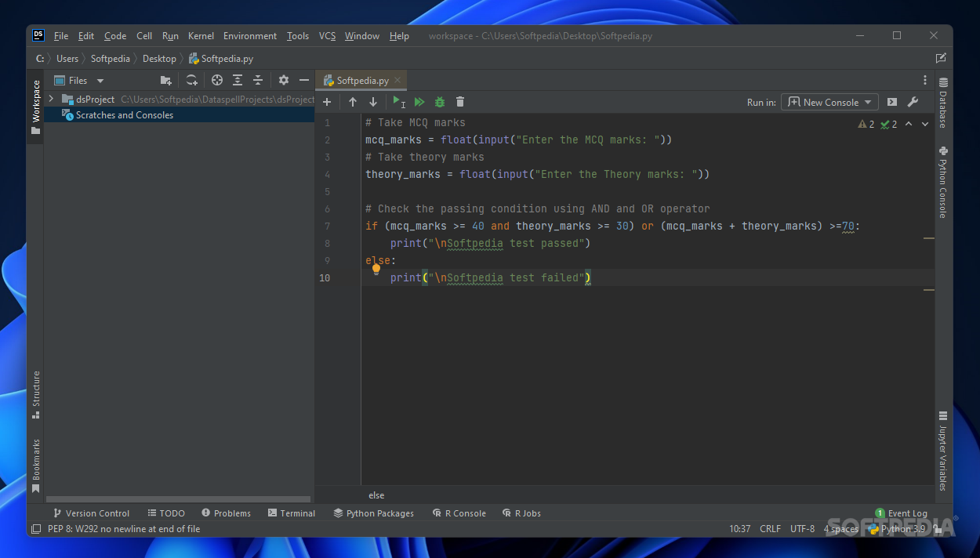Click the console icon beside New Console

(x=892, y=102)
